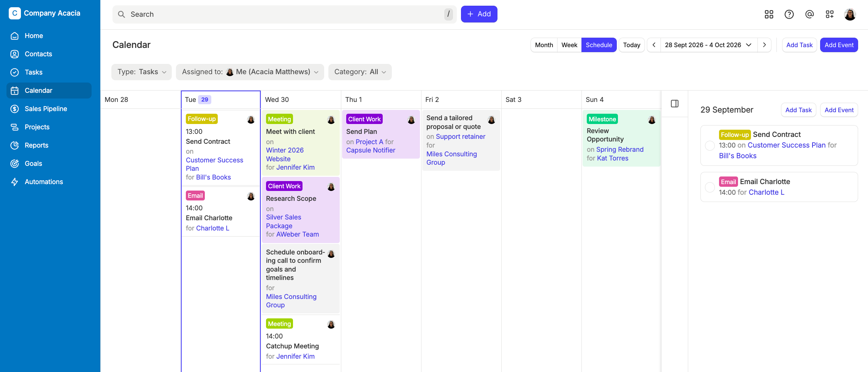868x372 pixels.
Task: Jump to Today
Action: pos(632,45)
